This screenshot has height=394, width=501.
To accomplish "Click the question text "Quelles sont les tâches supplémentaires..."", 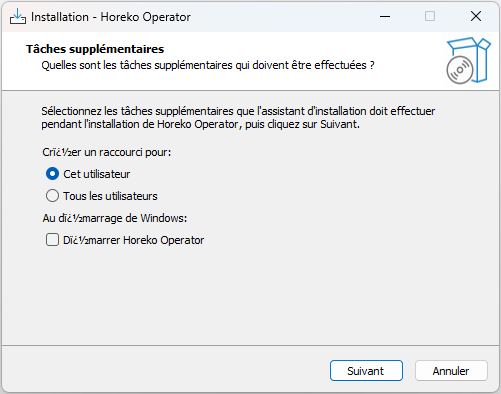I will click(x=208, y=65).
